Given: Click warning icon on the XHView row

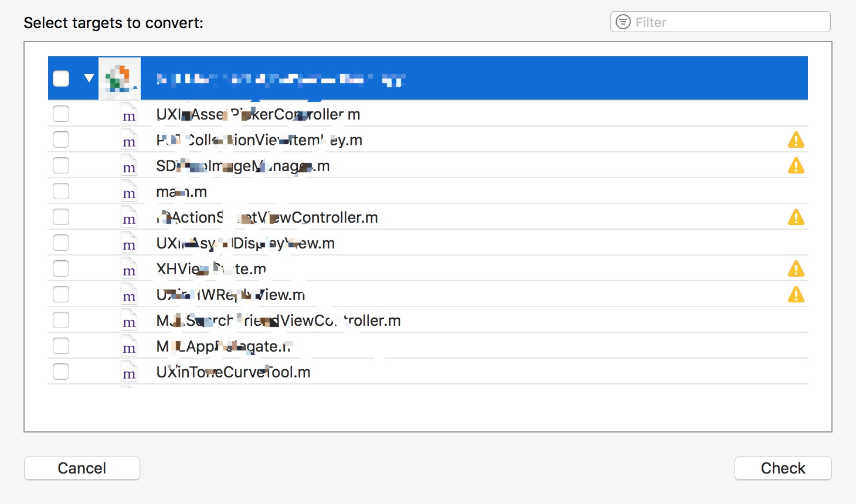Looking at the screenshot, I should 796,269.
